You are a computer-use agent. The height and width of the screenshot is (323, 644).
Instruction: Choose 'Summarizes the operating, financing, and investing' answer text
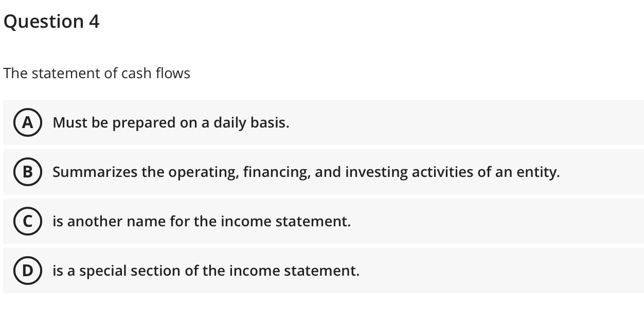tap(306, 172)
